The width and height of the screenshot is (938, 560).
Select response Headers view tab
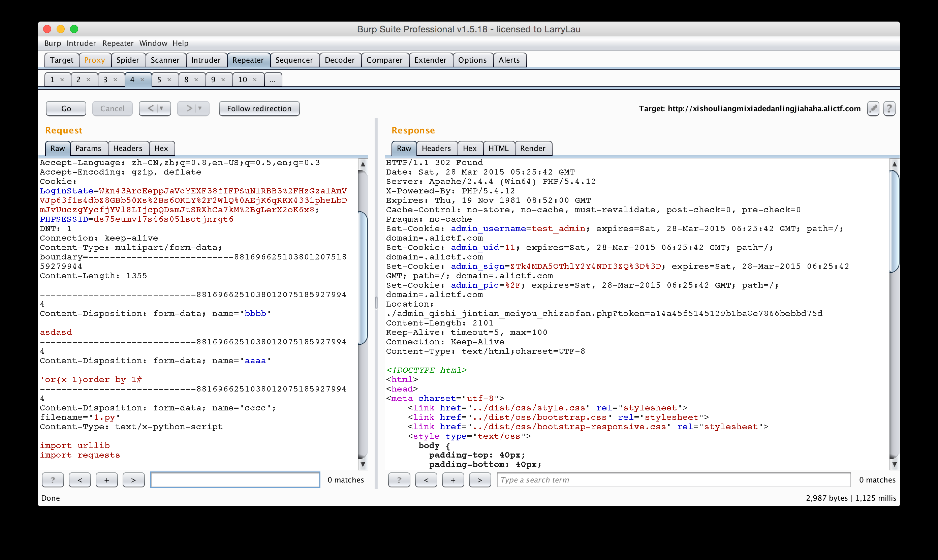click(x=437, y=148)
